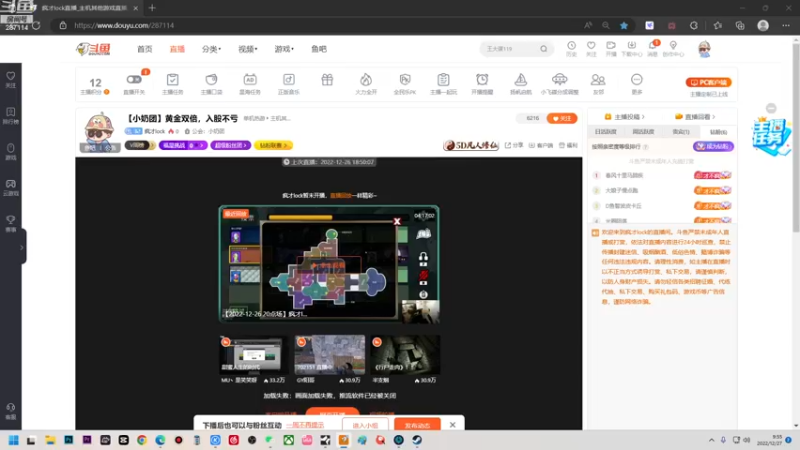Open the Steam icon in the taskbar

click(x=417, y=440)
